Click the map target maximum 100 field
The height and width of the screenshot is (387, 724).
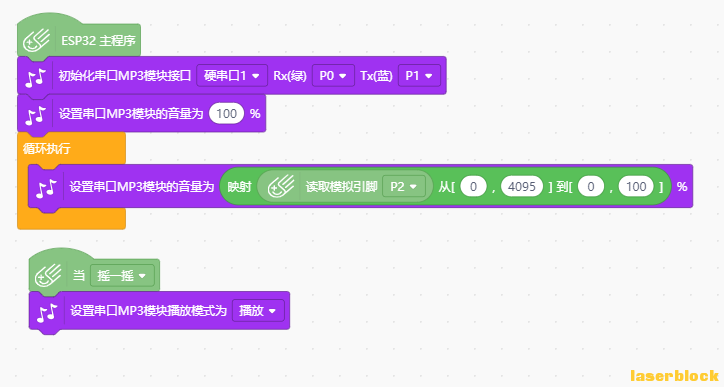[636, 187]
